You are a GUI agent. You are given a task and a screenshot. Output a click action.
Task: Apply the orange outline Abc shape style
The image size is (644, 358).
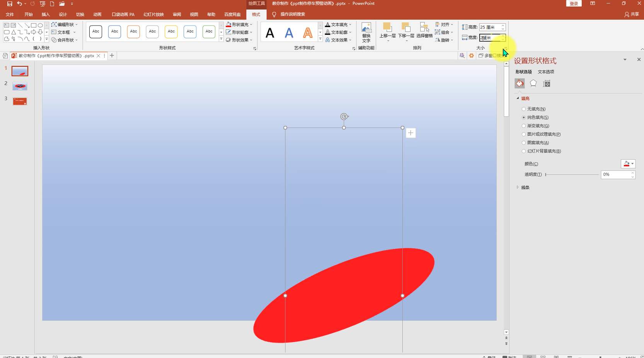[x=133, y=31]
